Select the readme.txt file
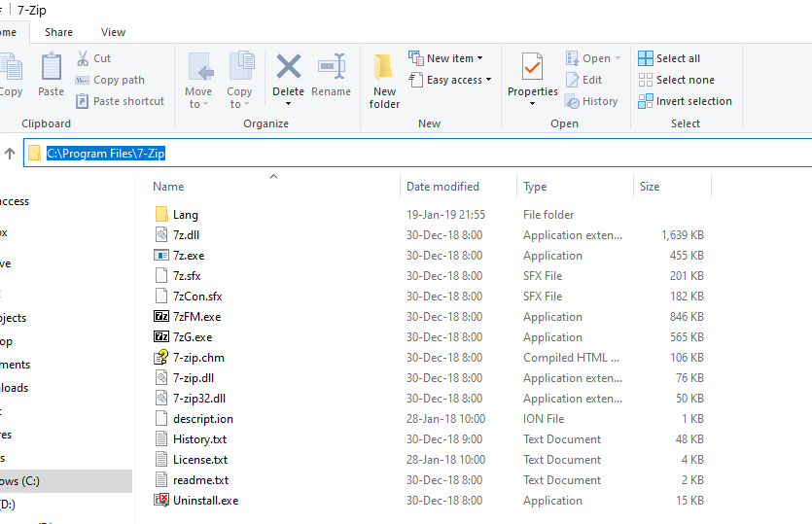This screenshot has height=524, width=812. 201,480
